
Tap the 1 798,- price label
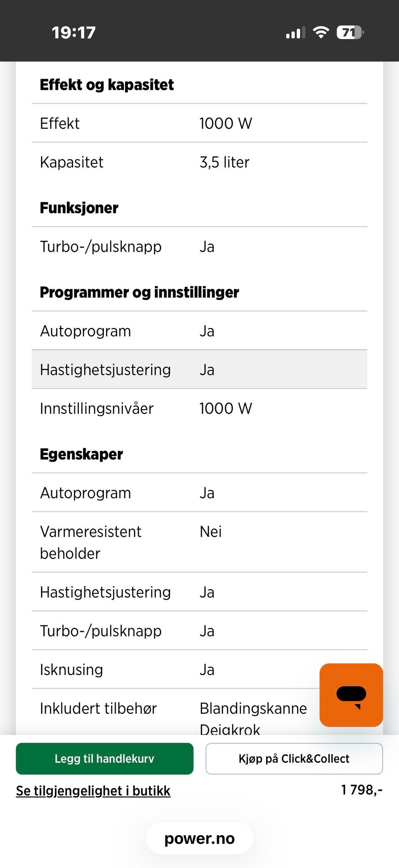(362, 789)
